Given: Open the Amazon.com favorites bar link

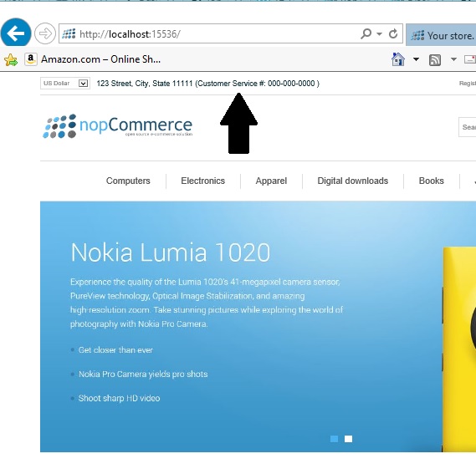Looking at the screenshot, I should (93, 59).
